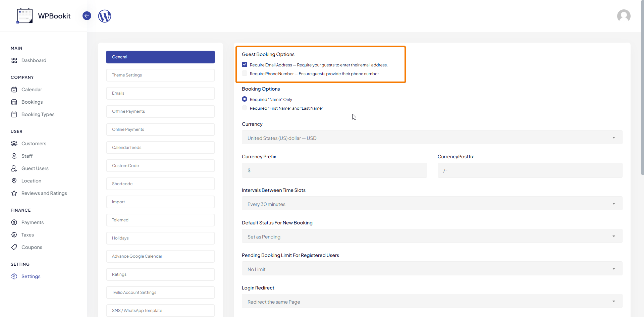
Task: Click the Bookings sidebar icon
Action: pos(14,102)
